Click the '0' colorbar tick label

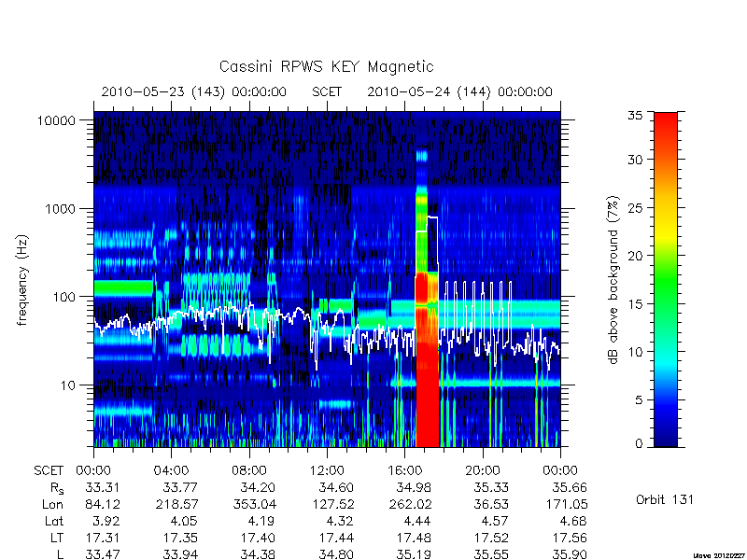639,444
